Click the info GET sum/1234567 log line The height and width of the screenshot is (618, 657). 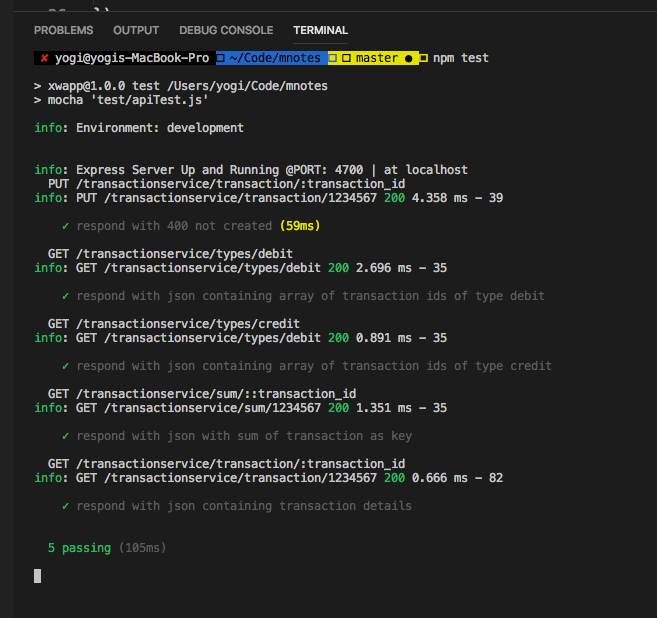241,408
